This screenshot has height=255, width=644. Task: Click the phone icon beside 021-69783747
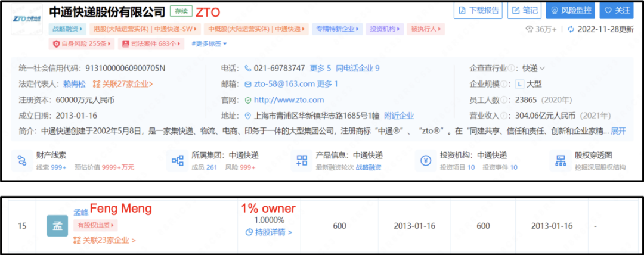(x=247, y=68)
